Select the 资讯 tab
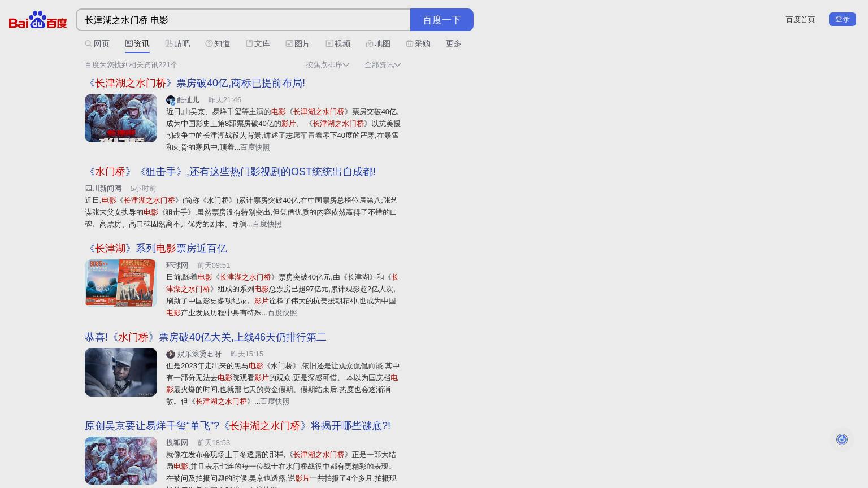Image resolution: width=868 pixels, height=488 pixels. click(x=137, y=43)
